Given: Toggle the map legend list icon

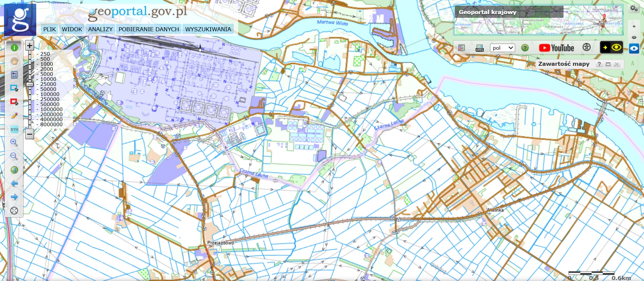Looking at the screenshot, I should tap(462, 48).
